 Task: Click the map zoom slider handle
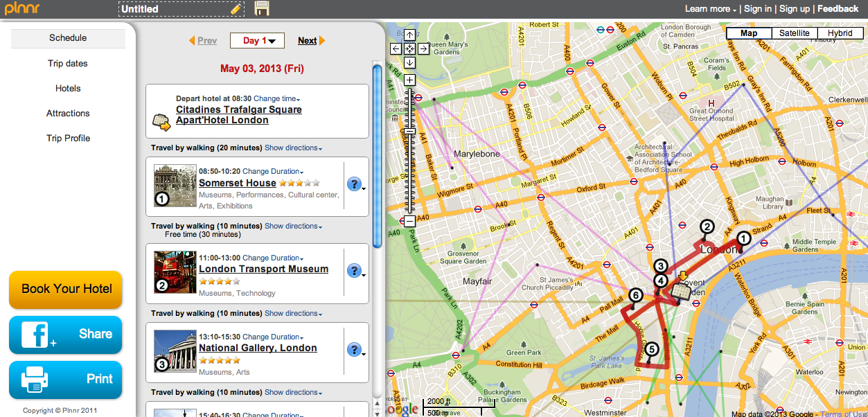(x=409, y=131)
